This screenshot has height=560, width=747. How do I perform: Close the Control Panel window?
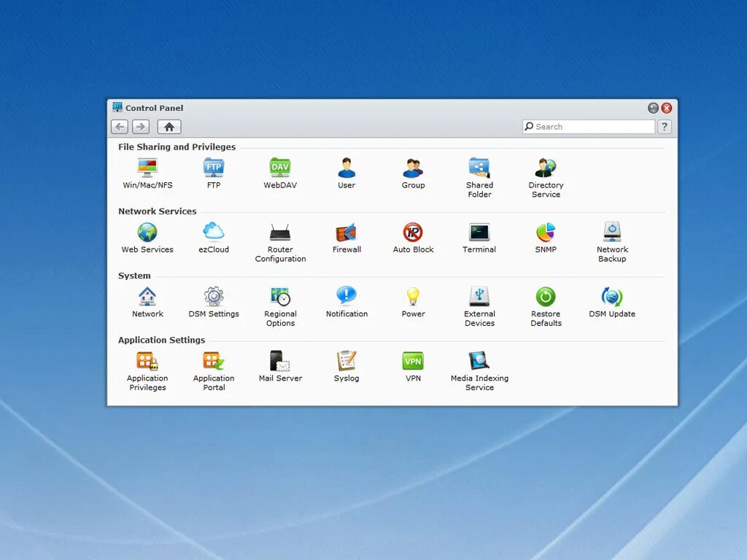667,108
